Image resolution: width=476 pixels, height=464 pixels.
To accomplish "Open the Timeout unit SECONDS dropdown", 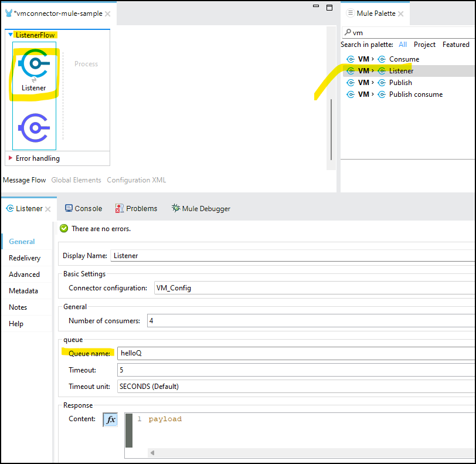I will click(296, 386).
